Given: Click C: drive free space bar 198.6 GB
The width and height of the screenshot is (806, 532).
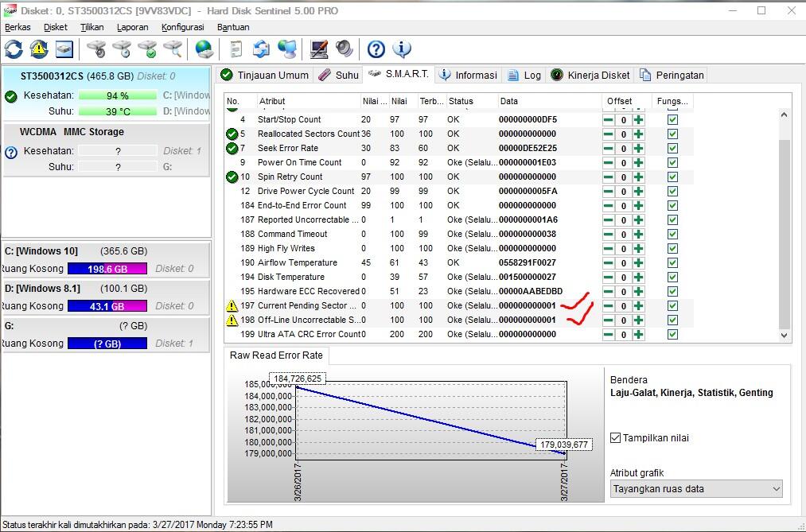Looking at the screenshot, I should click(107, 269).
